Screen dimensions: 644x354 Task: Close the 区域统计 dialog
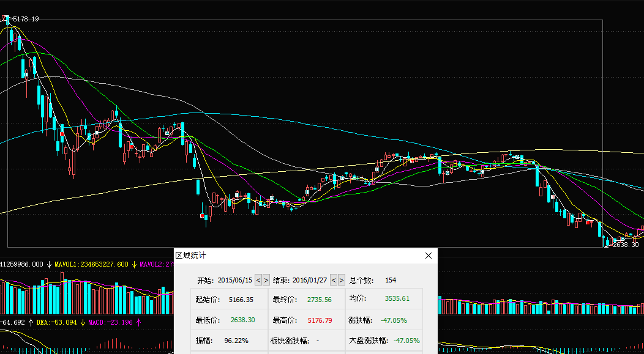click(x=429, y=256)
